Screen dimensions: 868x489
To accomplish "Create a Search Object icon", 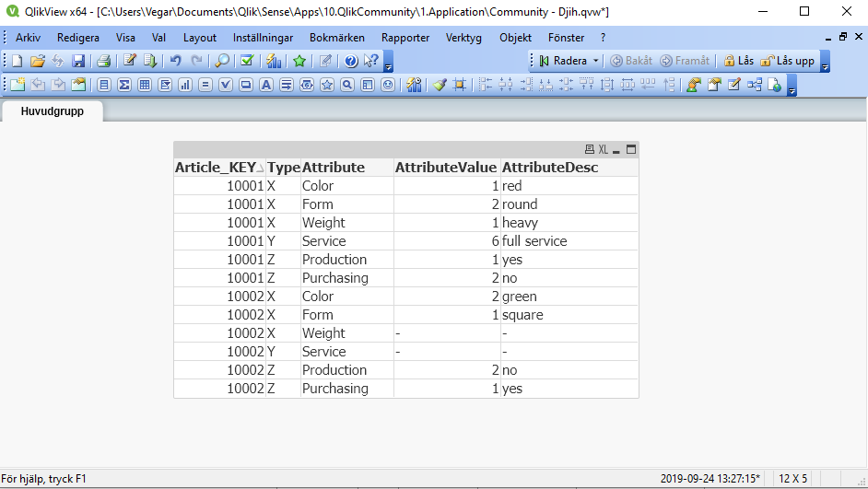I will (x=347, y=85).
